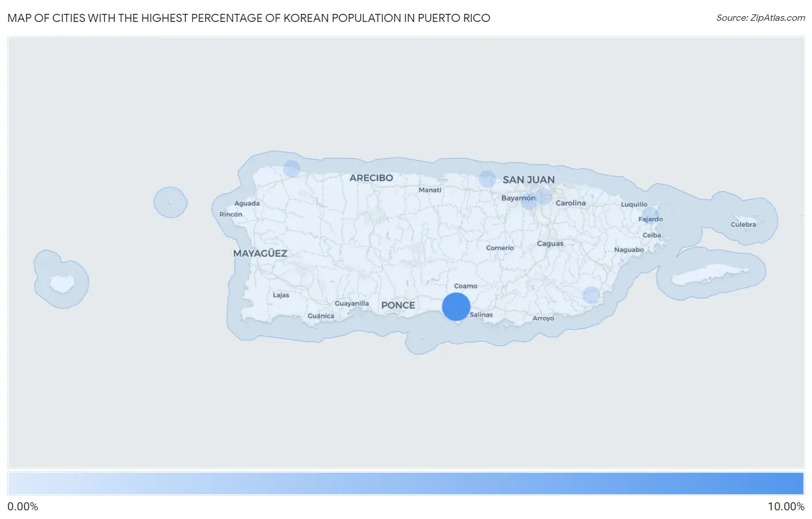Click the Guayanilla label
The image size is (812, 519).
(352, 304)
